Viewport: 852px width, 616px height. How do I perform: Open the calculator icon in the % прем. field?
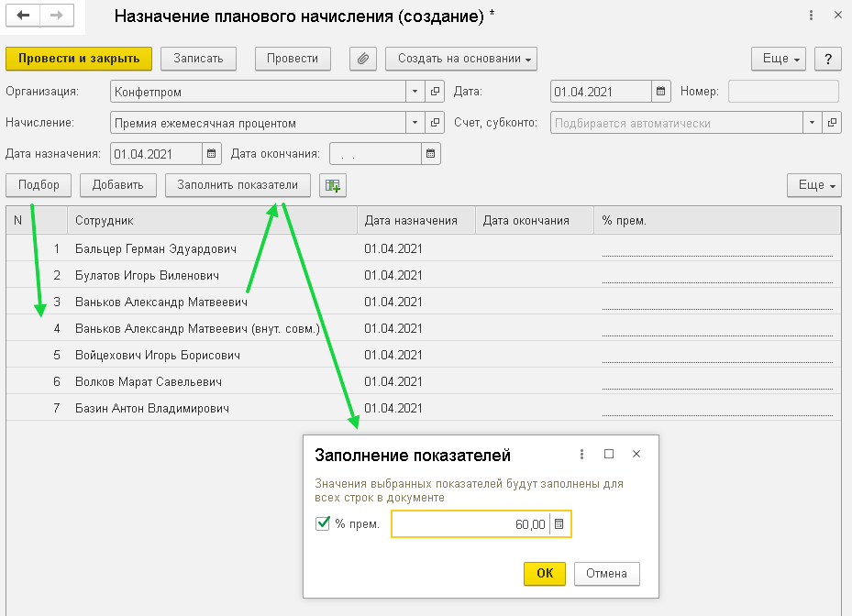[x=559, y=524]
